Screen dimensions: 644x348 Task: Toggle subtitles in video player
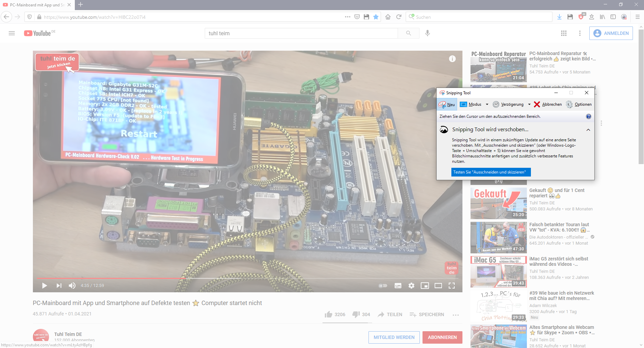398,286
